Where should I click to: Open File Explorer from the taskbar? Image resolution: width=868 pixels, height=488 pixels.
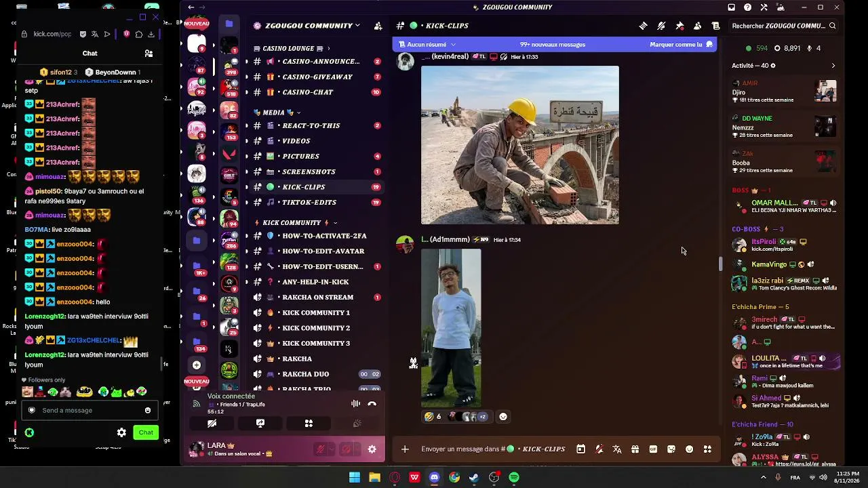pos(374,478)
